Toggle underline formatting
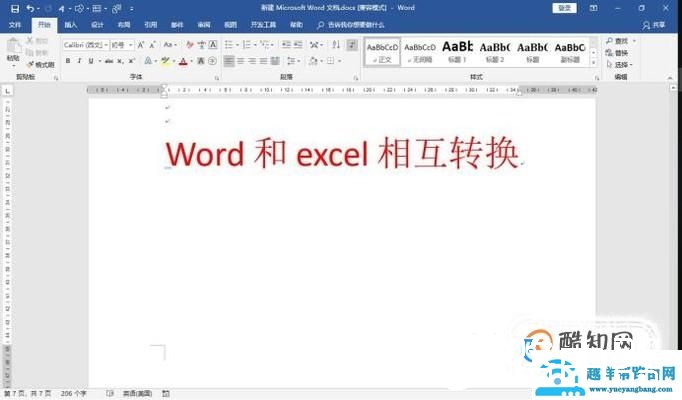Viewport: 682px width, 400px height. click(91, 61)
